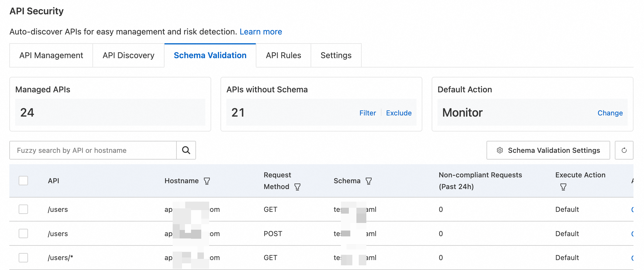Click Change next to Monitor action

(610, 113)
